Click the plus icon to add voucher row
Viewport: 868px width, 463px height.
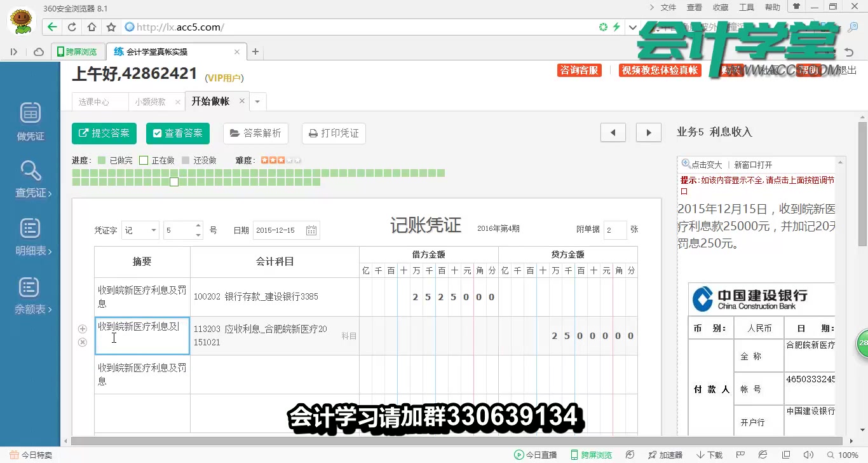[82, 328]
